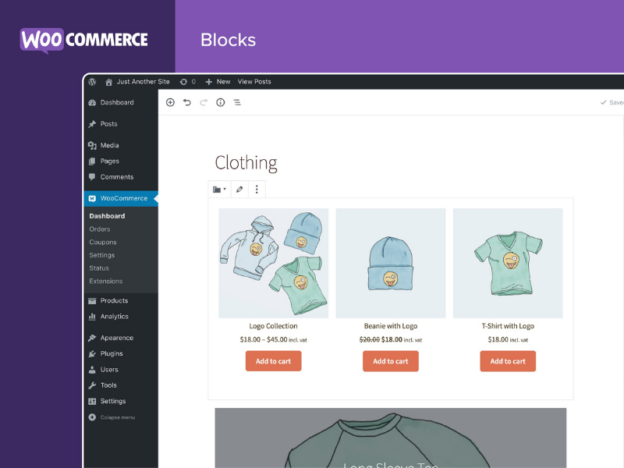Click the Clothing heading text field

(246, 163)
